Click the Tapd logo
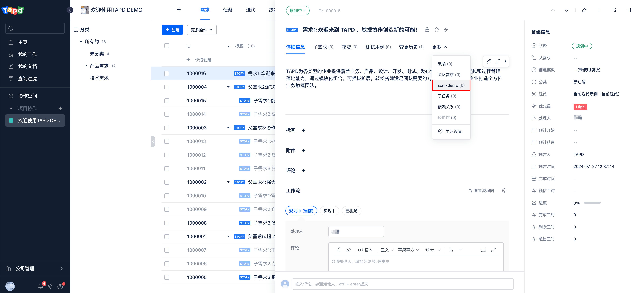The width and height of the screenshot is (644, 293). 13,10
